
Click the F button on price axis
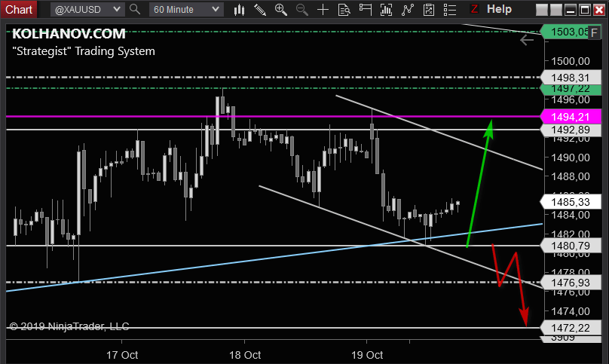click(x=594, y=32)
